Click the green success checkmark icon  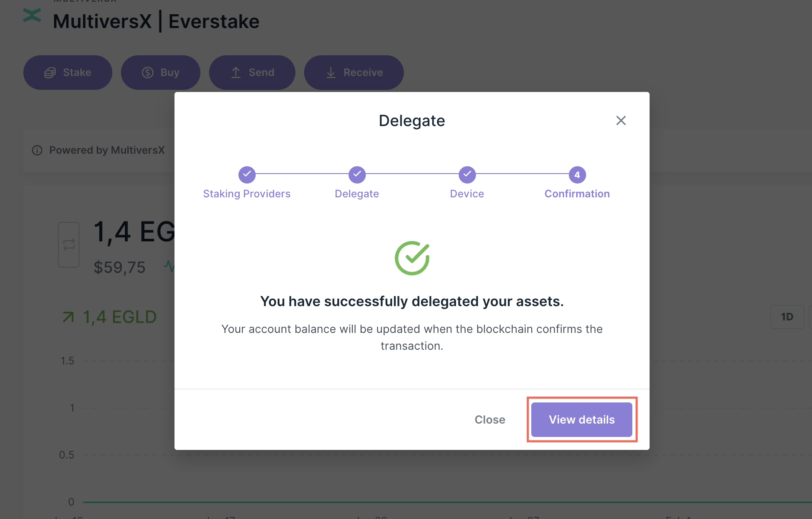coord(412,257)
